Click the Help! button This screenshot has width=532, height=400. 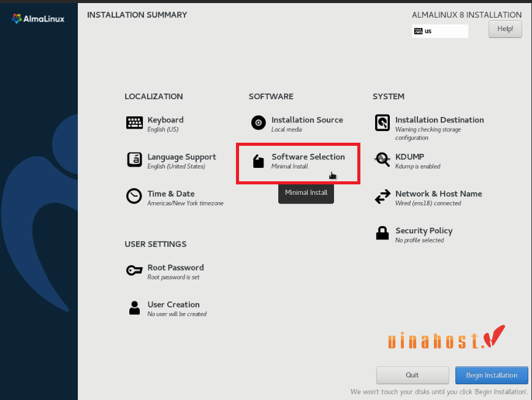tap(505, 29)
